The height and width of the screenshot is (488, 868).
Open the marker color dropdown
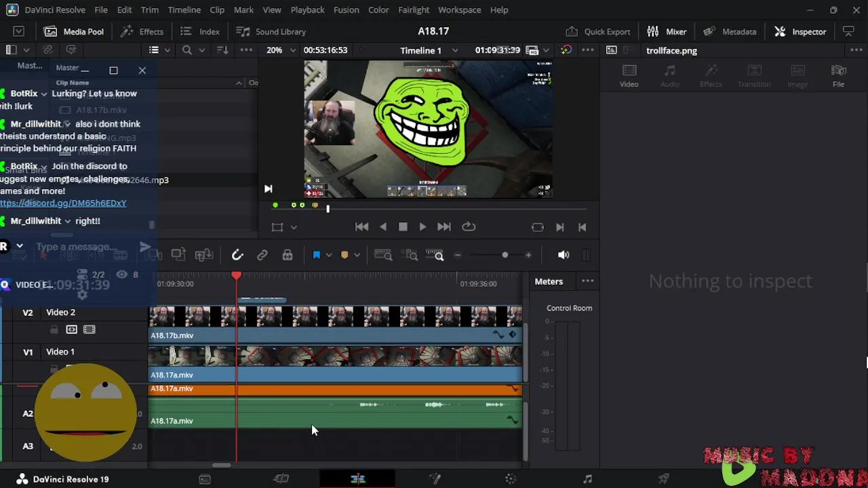[x=357, y=255]
